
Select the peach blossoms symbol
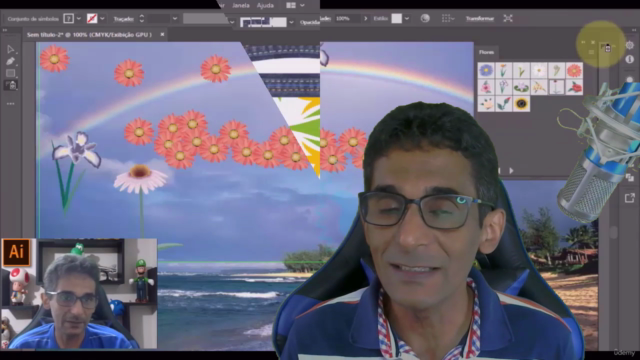[x=486, y=104]
